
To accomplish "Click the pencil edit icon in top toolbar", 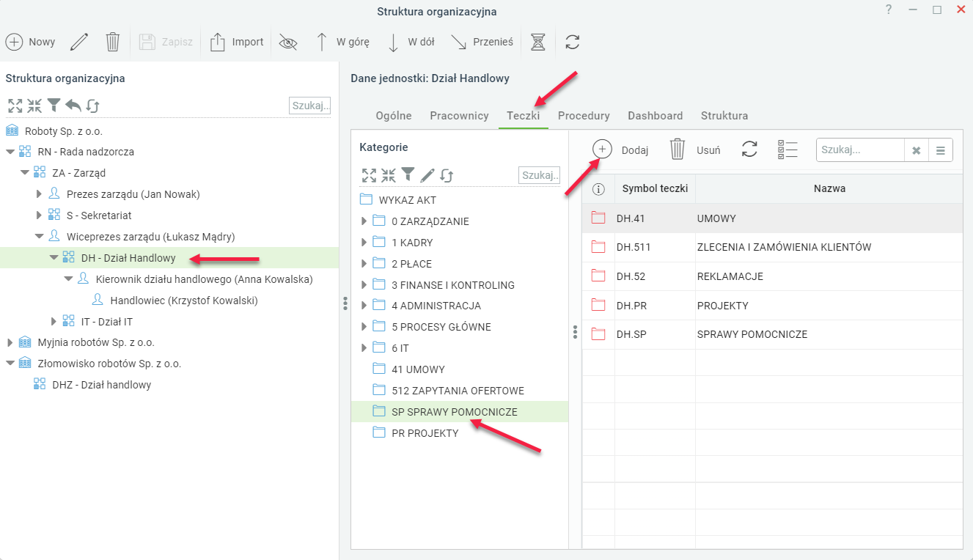I will point(79,42).
